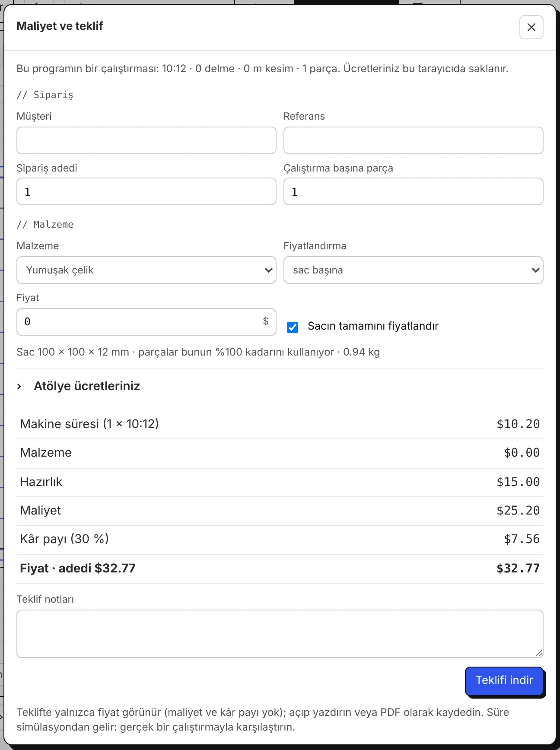Viewport: 560px width, 750px height.
Task: Click the "// Malzeme" section heading
Action: click(x=45, y=225)
